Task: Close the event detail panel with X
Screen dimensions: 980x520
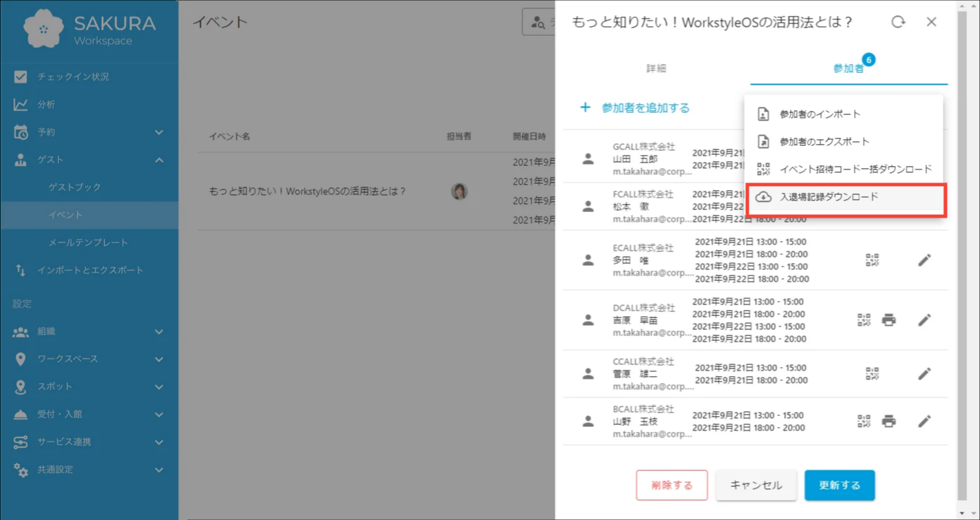Action: (x=931, y=22)
